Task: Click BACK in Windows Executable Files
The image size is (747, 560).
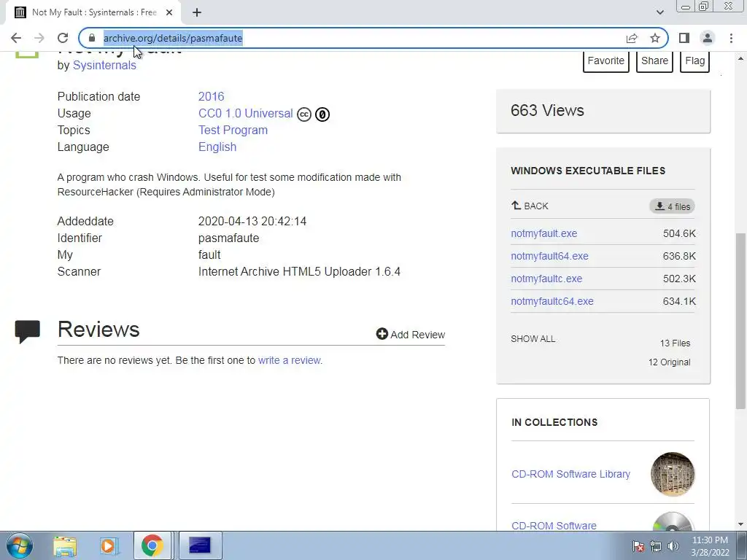Action: [x=530, y=206]
